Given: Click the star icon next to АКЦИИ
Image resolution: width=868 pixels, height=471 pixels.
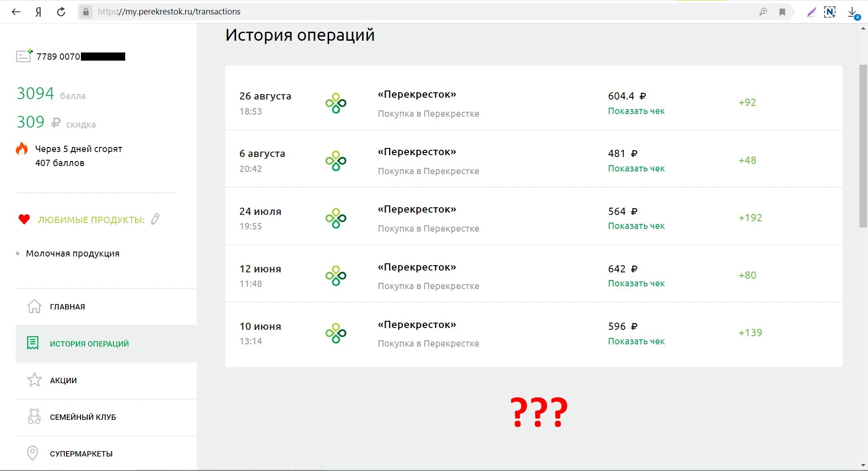Looking at the screenshot, I should [34, 380].
